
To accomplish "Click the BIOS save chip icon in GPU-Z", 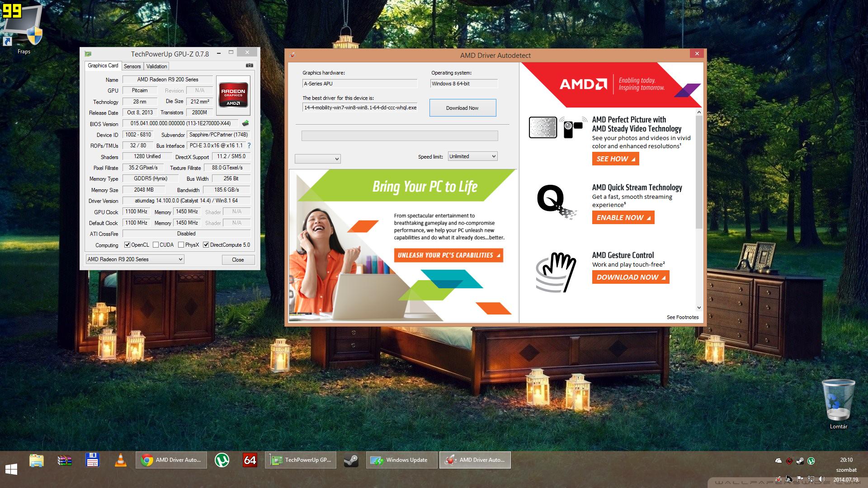I will tap(245, 123).
